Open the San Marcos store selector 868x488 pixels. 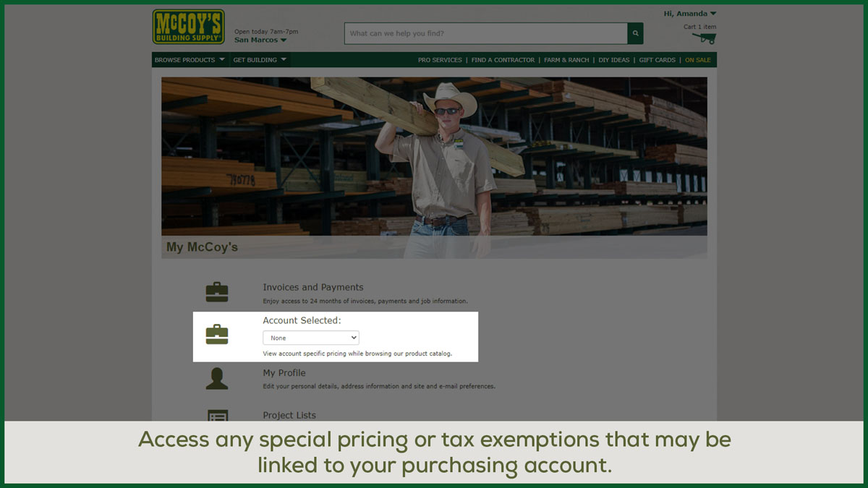pos(260,40)
